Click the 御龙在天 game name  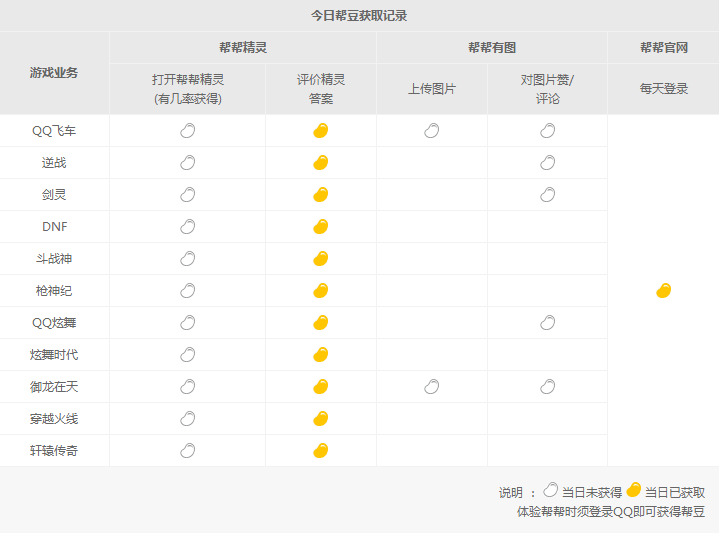pos(54,387)
